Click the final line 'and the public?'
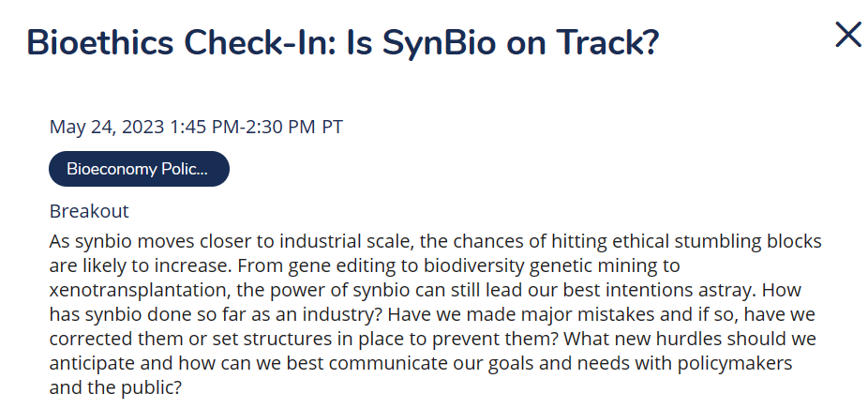 115,386
